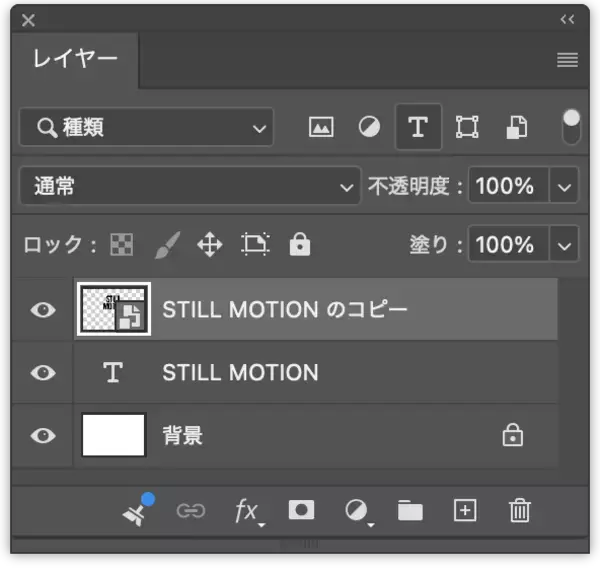600x568 pixels.
Task: Create a new layer
Action: coord(465,510)
